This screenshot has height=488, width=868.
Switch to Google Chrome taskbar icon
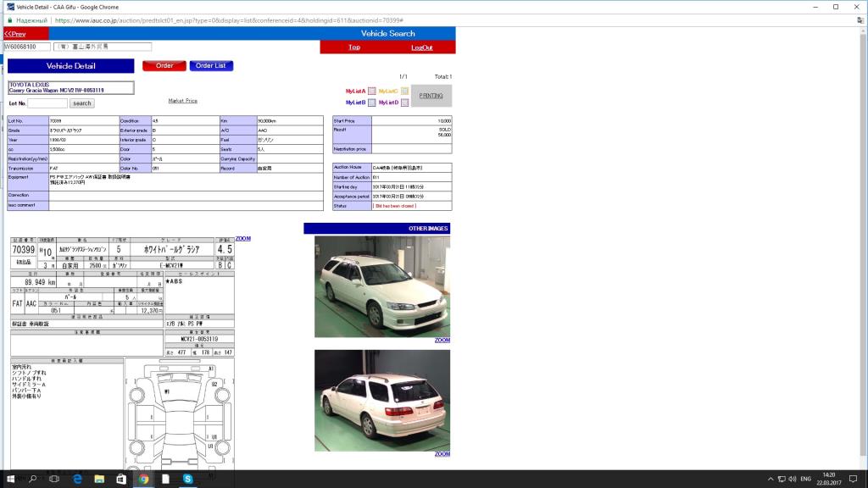(x=143, y=479)
